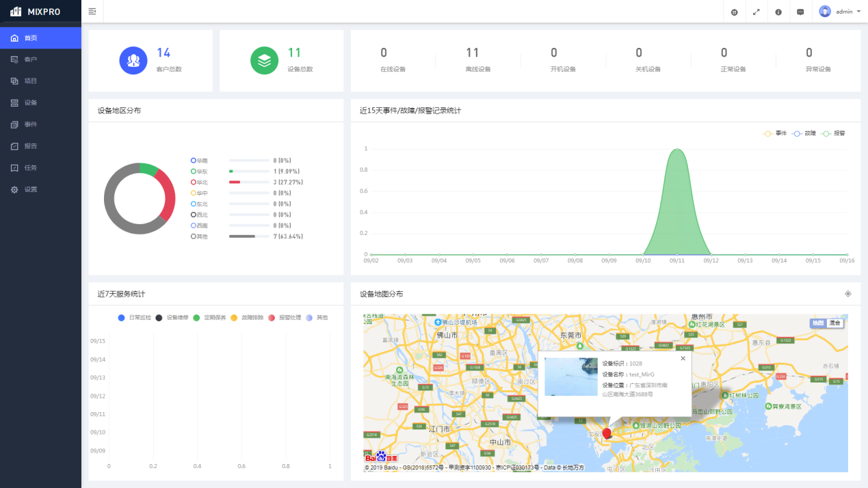Collapse the sidebar with the hamburger icon
The image size is (868, 488).
click(92, 12)
